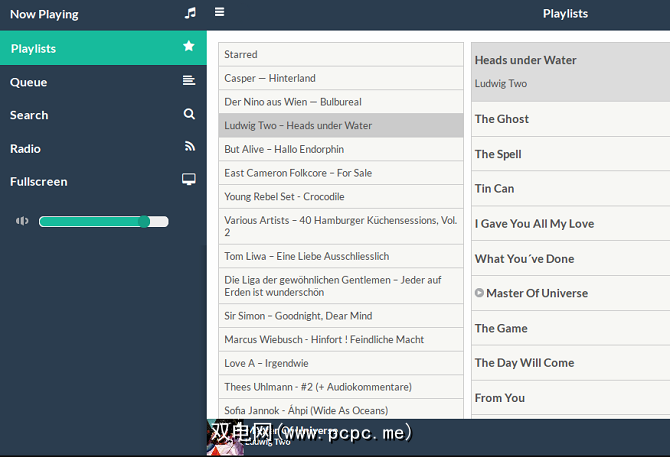This screenshot has height=457, width=670.
Task: Play the track What You´ve Done
Action: pos(571,259)
